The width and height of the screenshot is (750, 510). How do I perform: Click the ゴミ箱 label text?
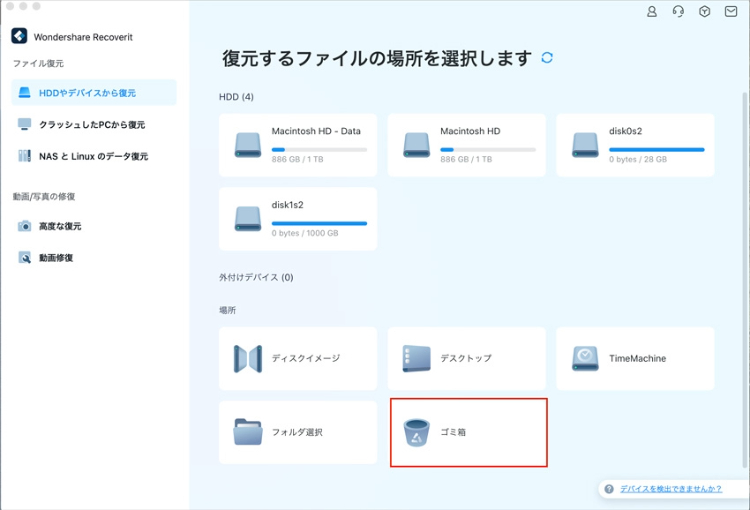[452, 432]
